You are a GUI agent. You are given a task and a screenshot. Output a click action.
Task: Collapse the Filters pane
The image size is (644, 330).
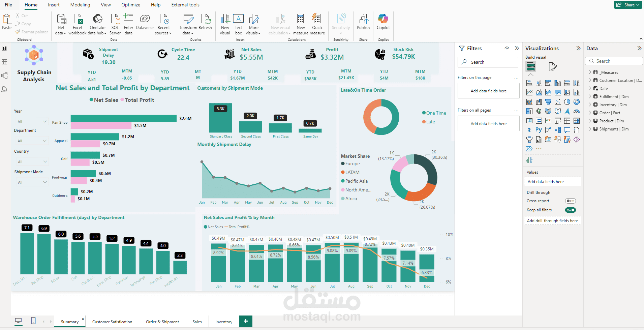point(517,48)
